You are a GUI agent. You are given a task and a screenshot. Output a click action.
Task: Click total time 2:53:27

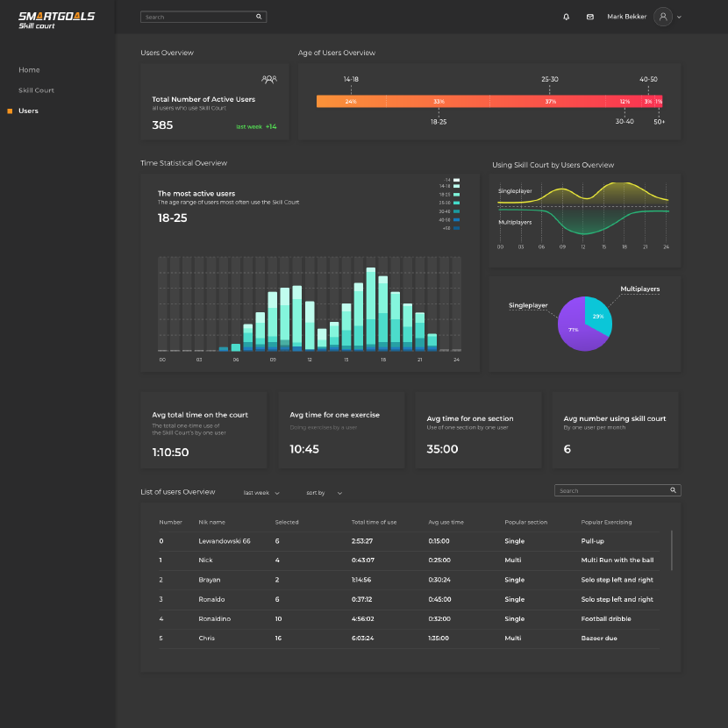[362, 541]
